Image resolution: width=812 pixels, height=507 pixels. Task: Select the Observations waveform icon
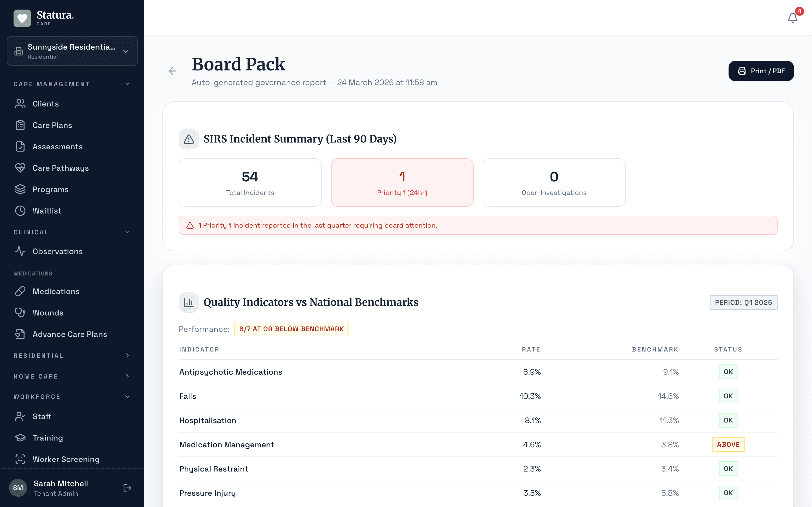tap(20, 251)
